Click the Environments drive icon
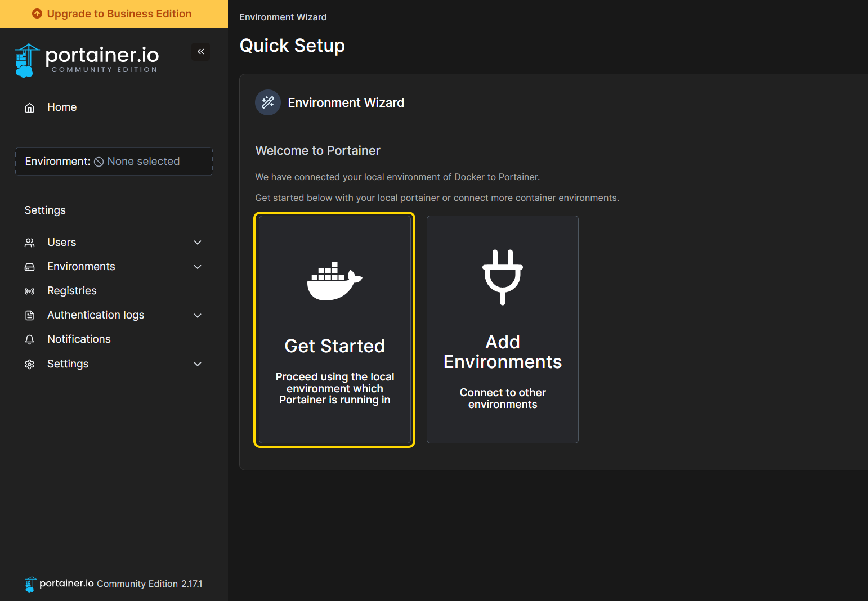Viewport: 868px width, 601px height. tap(30, 267)
